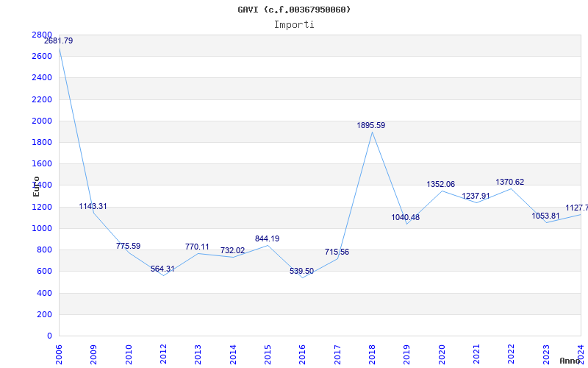Select the 1040.48 data label
Viewport: 588px width, 368px height.
(x=406, y=218)
